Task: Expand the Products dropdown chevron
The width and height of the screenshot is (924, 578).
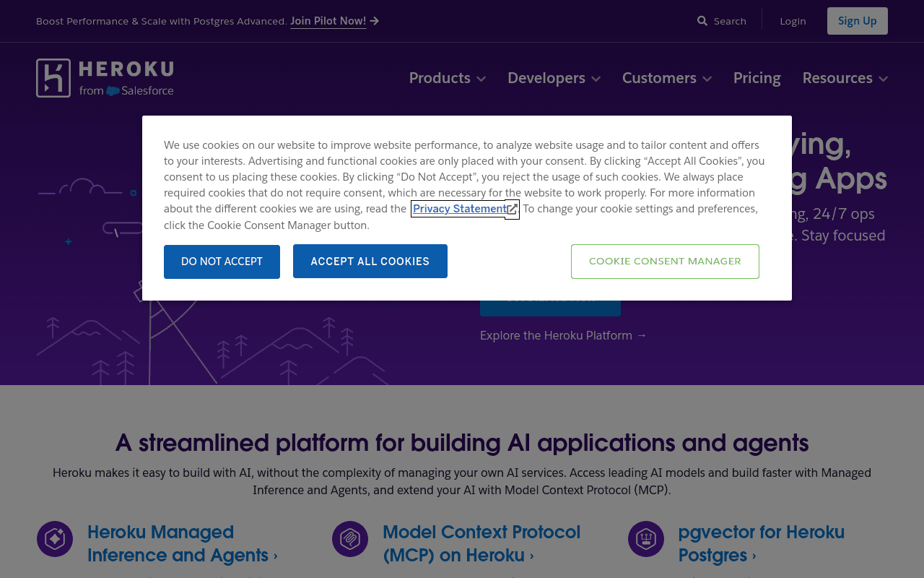Action: (x=481, y=79)
